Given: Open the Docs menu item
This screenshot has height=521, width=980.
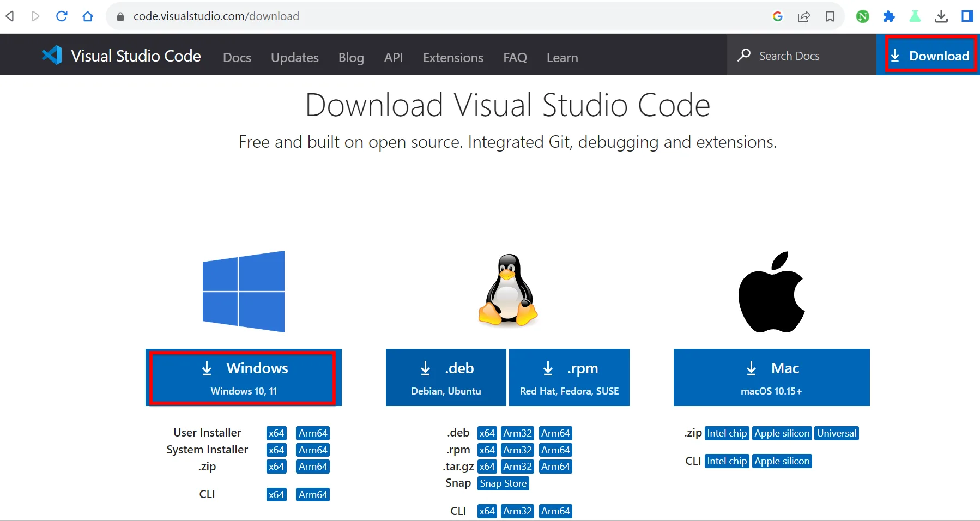Looking at the screenshot, I should coord(237,57).
